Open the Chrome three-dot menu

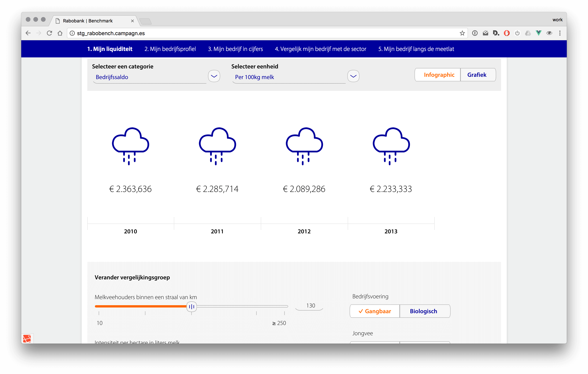[560, 33]
